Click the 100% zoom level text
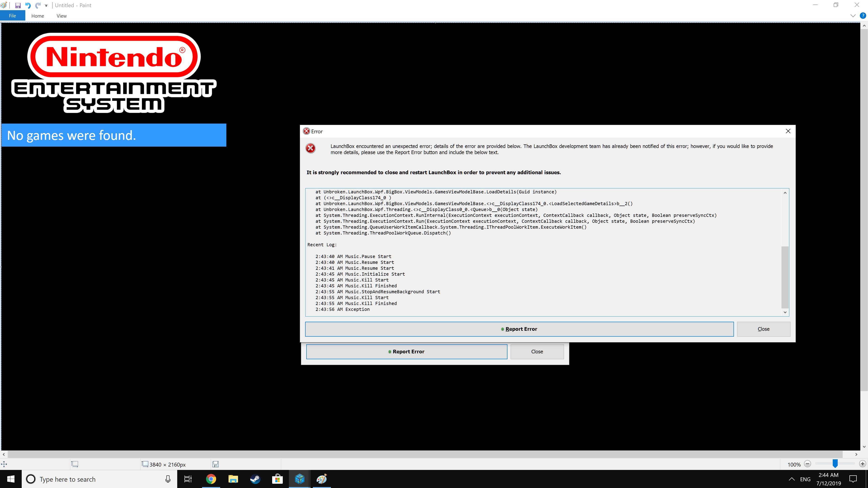 click(794, 465)
